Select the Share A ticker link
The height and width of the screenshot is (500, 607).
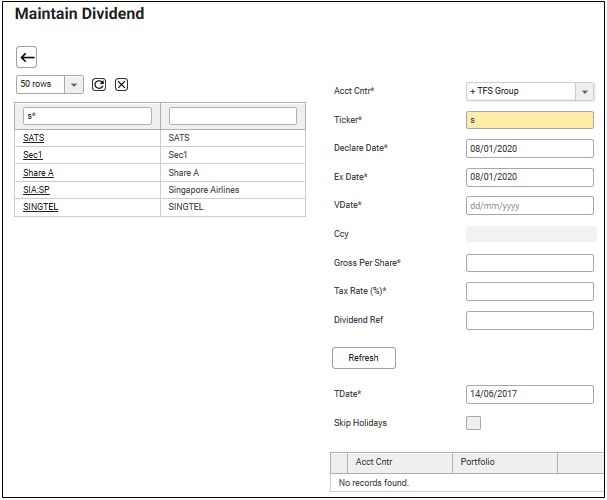point(38,173)
